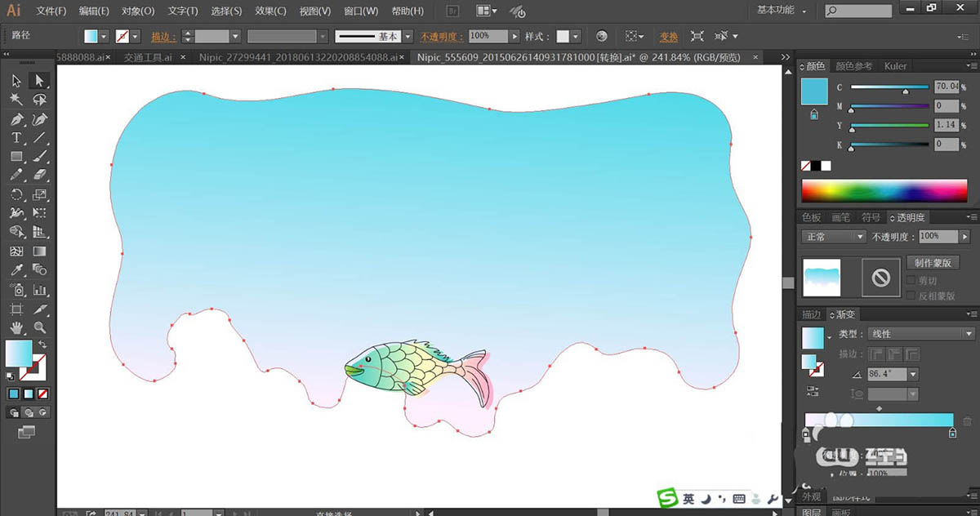Select the Selection tool (black arrow)

[x=16, y=80]
